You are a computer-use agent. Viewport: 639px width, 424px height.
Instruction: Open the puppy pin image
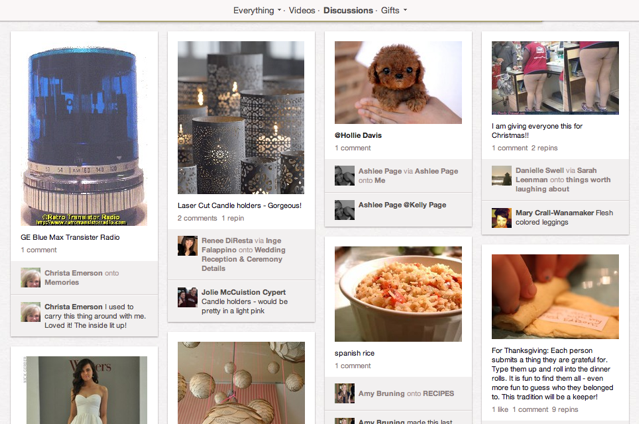[x=398, y=82]
